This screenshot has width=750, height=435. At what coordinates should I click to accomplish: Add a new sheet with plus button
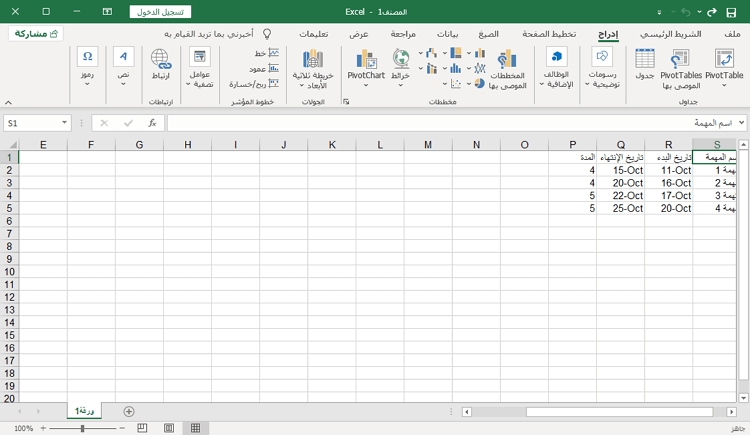[129, 411]
